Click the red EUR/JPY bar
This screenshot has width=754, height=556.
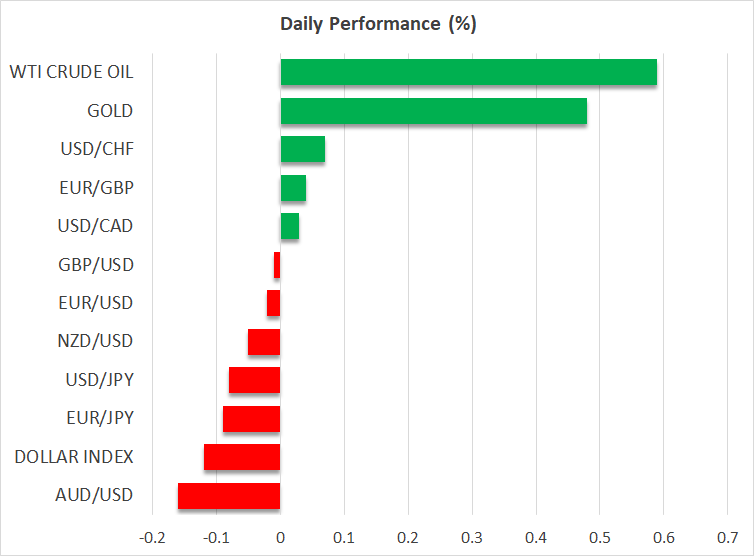tap(251, 419)
